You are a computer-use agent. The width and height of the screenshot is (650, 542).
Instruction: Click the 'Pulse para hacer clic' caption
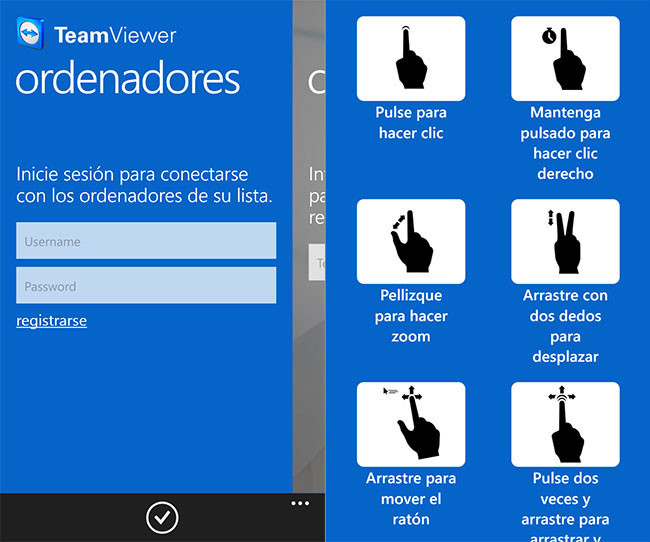click(x=411, y=123)
